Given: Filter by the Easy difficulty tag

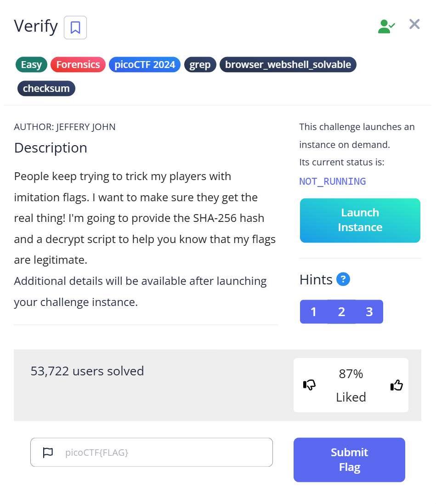Looking at the screenshot, I should [31, 65].
